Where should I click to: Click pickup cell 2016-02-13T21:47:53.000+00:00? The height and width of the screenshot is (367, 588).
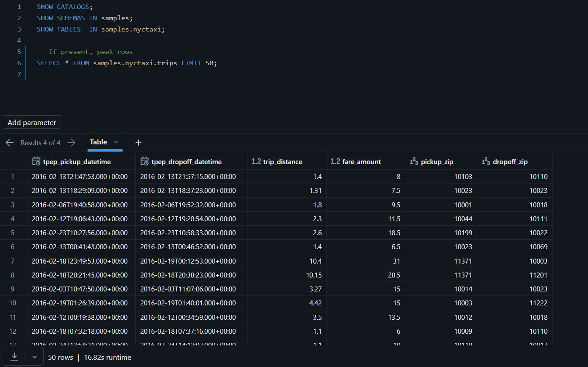click(x=81, y=177)
